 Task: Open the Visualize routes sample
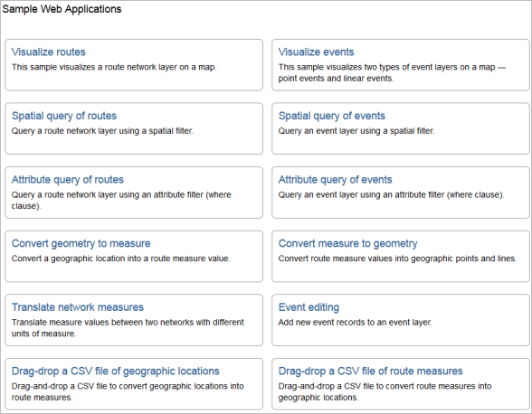point(49,52)
